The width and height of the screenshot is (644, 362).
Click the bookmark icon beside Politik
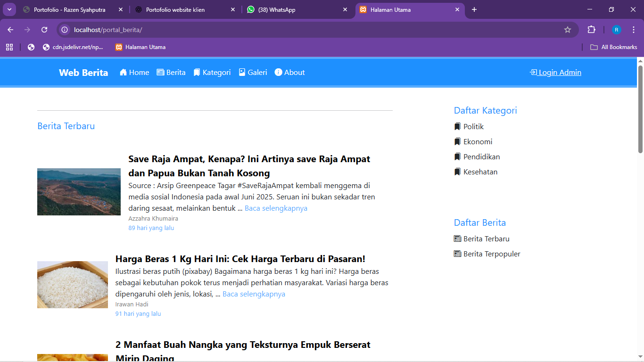point(457,126)
